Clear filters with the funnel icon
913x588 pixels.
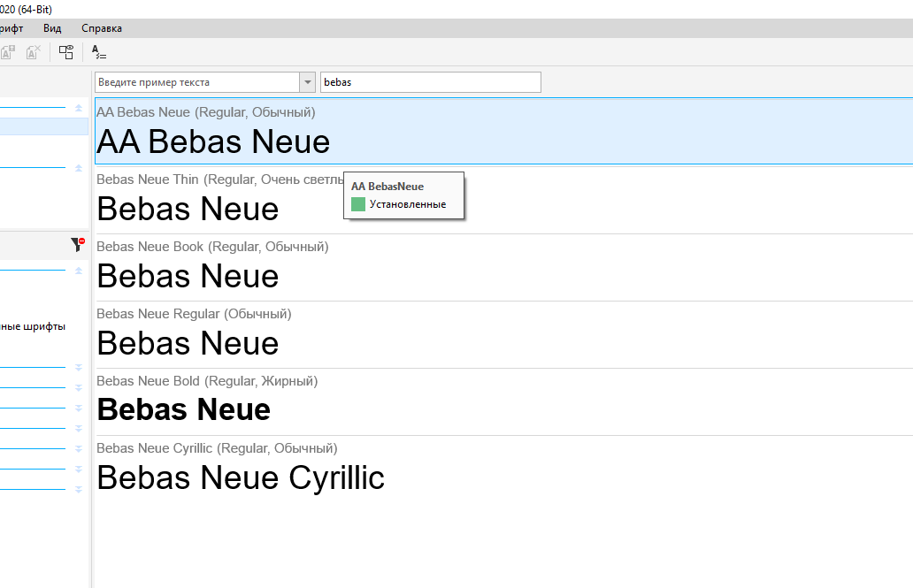78,245
